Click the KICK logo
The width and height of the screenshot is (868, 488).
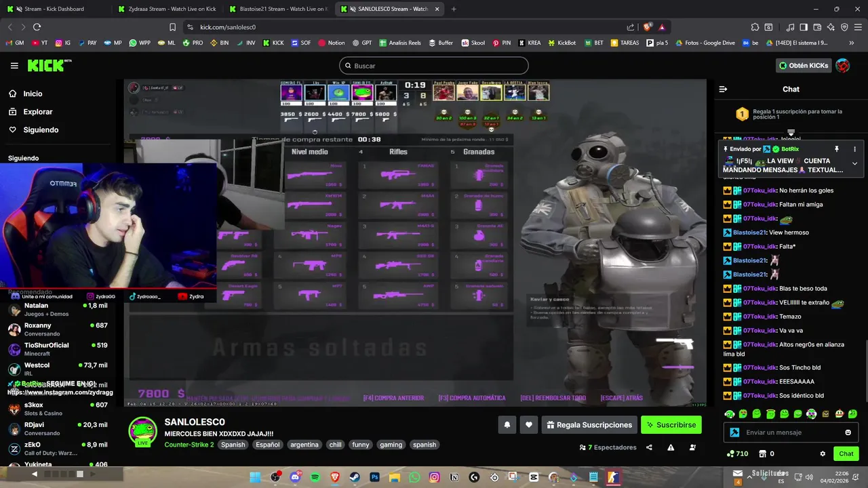49,65
